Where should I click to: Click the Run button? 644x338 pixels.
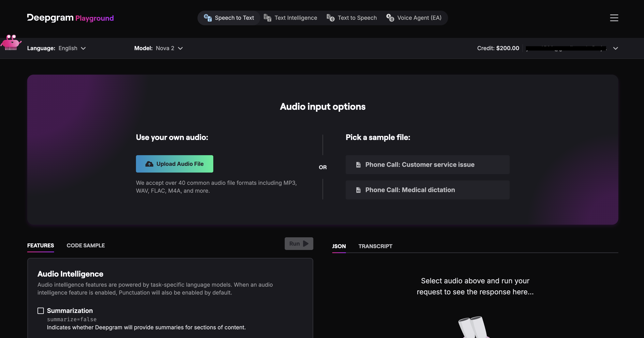tap(299, 244)
